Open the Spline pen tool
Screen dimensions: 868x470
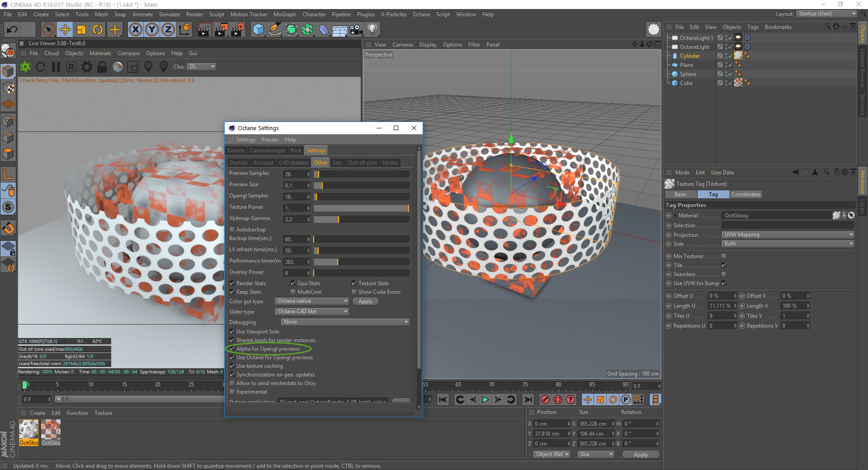[x=274, y=30]
